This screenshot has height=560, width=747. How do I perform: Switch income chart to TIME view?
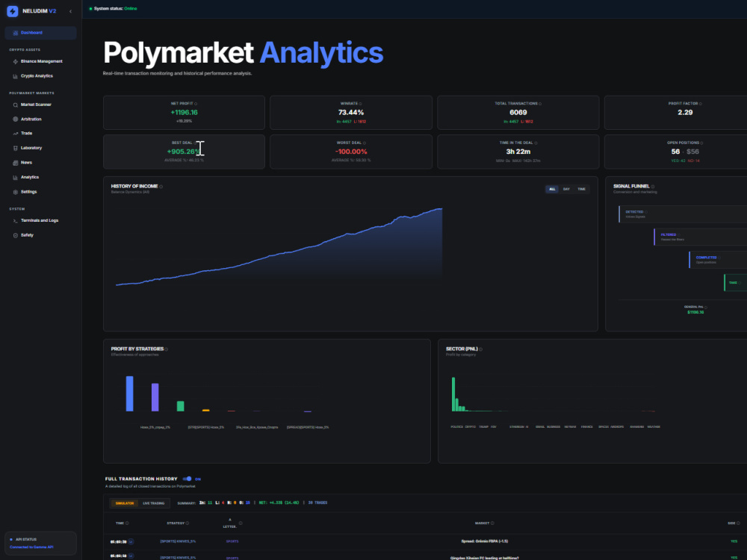click(582, 190)
